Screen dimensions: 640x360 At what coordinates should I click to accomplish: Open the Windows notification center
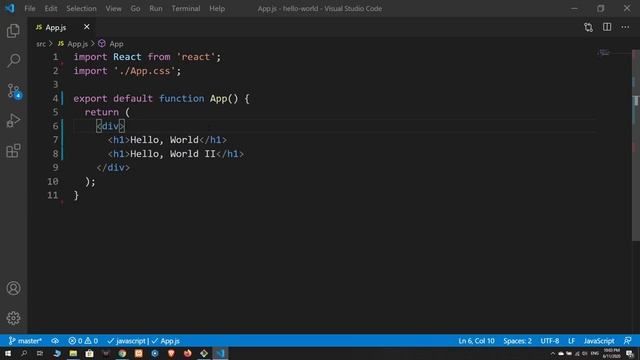pos(630,353)
